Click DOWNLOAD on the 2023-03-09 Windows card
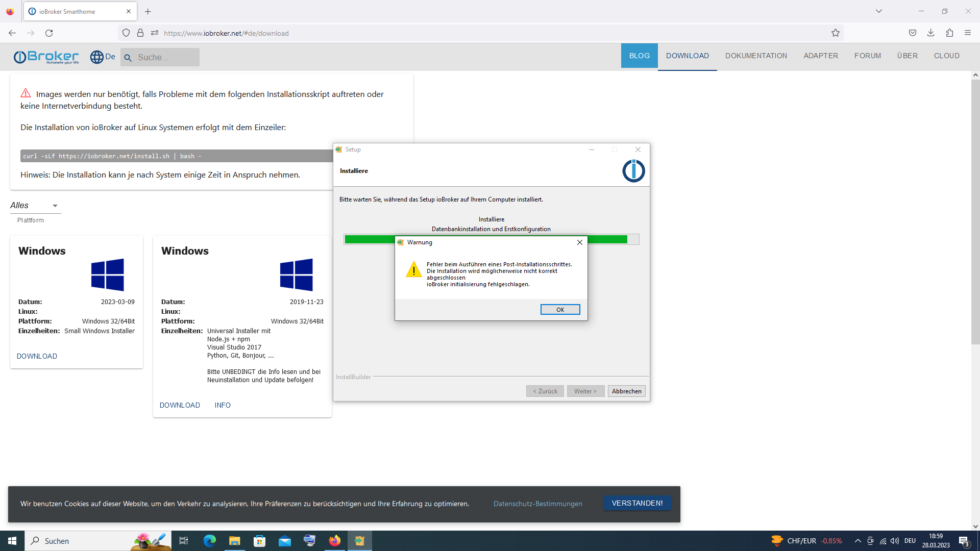The height and width of the screenshot is (551, 980). [x=37, y=356]
